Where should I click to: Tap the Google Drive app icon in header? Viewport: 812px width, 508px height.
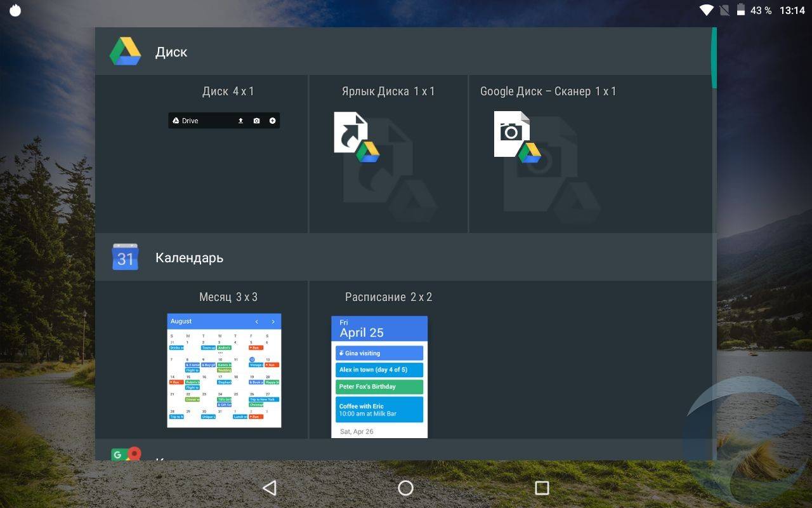pyautogui.click(x=125, y=51)
